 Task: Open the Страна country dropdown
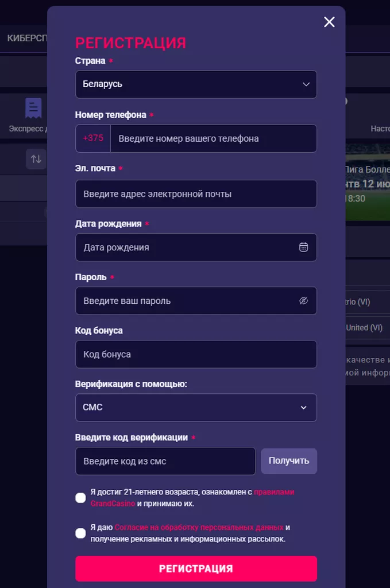tap(196, 84)
